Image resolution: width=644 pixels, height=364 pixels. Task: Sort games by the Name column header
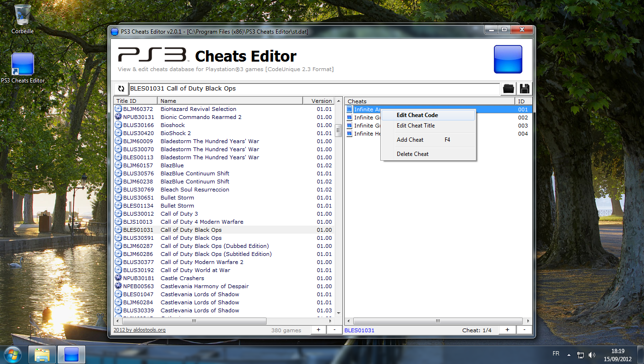click(x=230, y=101)
